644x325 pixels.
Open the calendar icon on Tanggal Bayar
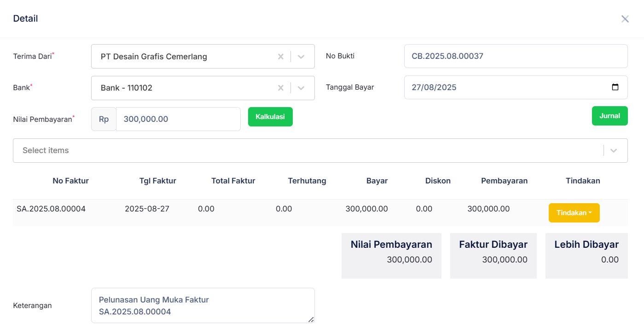616,87
